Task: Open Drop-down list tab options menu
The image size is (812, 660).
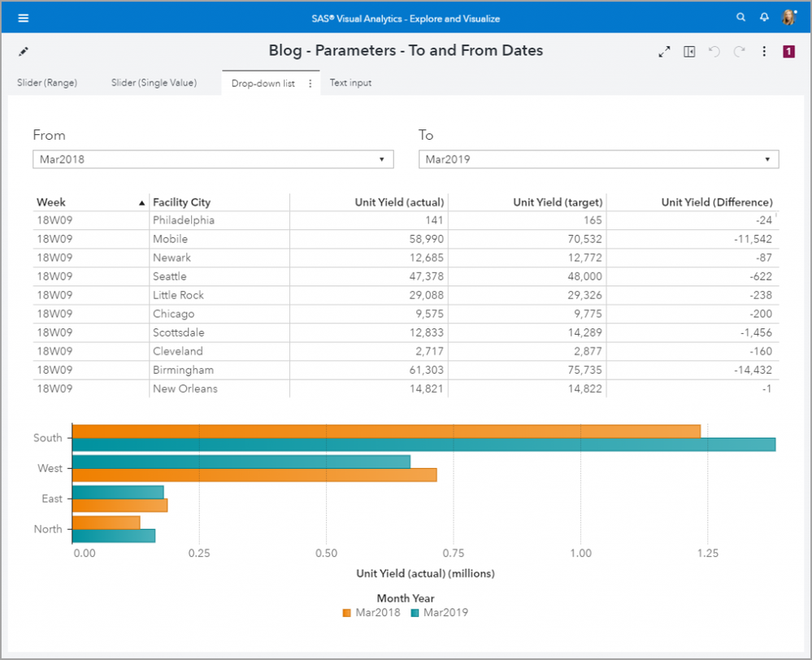Action: click(x=310, y=83)
